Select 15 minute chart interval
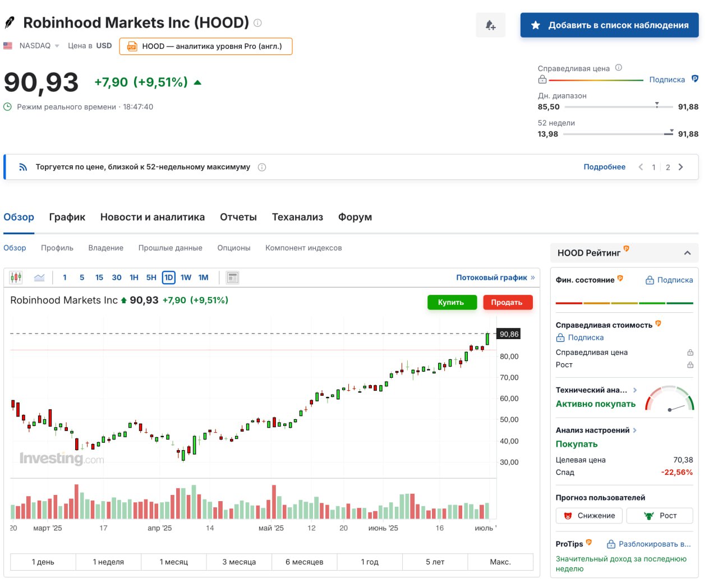Viewport: 718px width, 588px height. point(99,277)
